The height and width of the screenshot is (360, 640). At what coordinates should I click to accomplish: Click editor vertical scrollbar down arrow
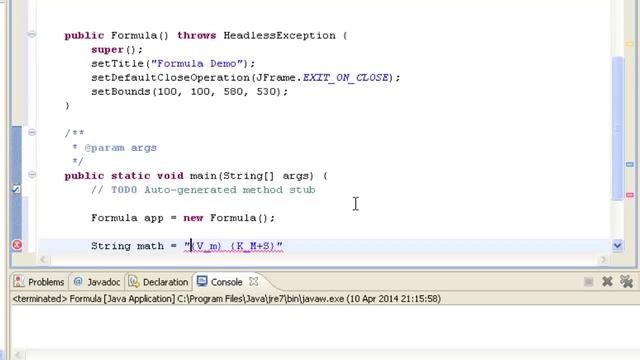tap(617, 245)
